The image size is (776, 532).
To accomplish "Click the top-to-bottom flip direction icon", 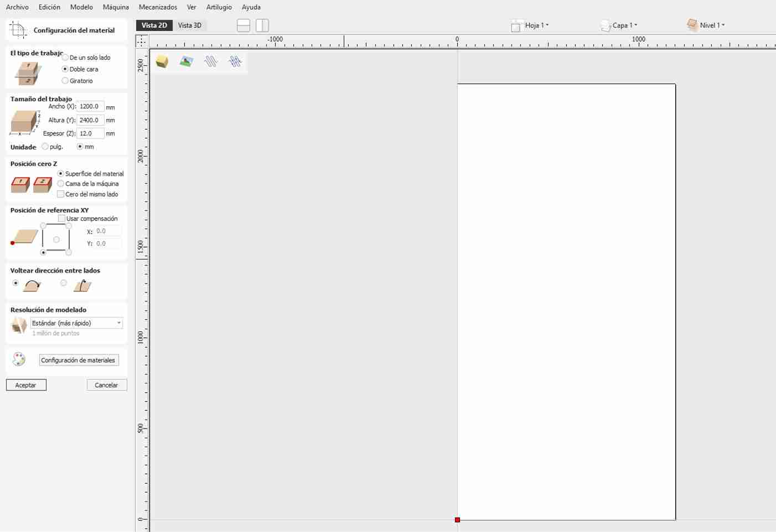I will point(82,285).
